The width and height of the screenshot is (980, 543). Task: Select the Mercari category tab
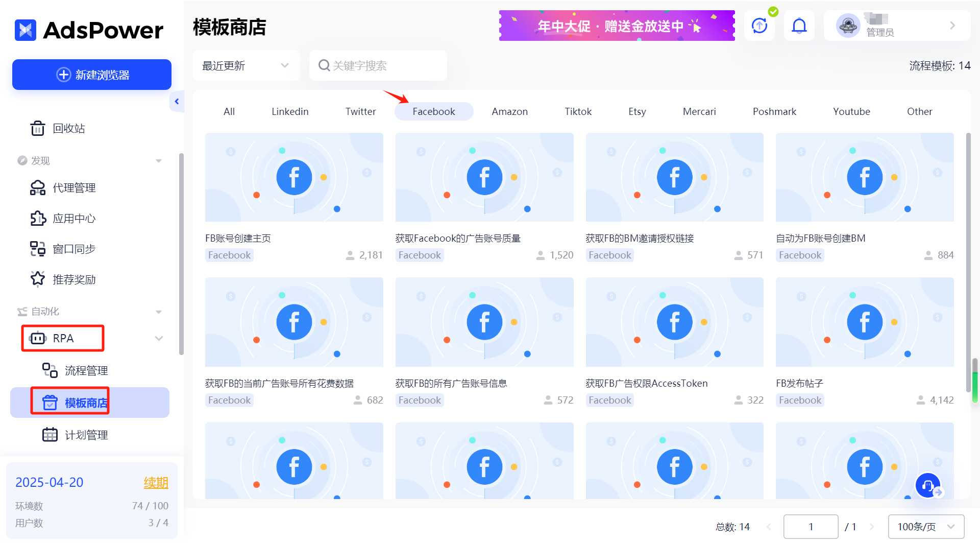(x=699, y=111)
